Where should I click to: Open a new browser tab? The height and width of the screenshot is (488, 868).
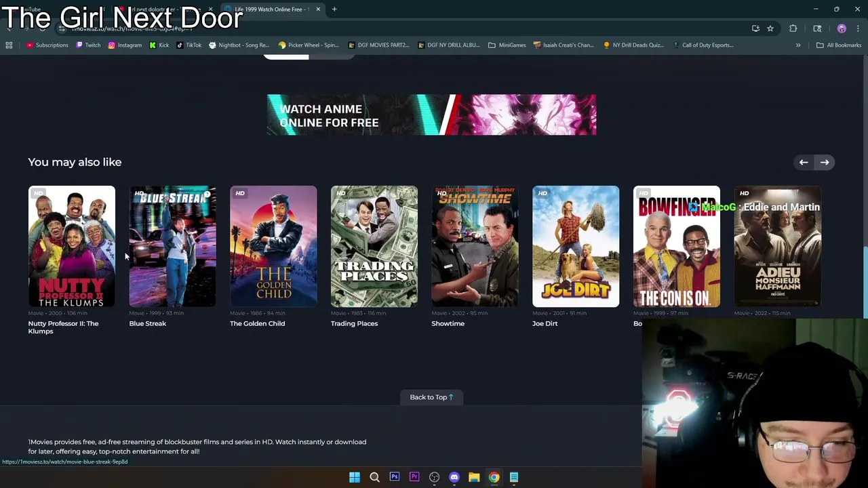[x=334, y=9]
